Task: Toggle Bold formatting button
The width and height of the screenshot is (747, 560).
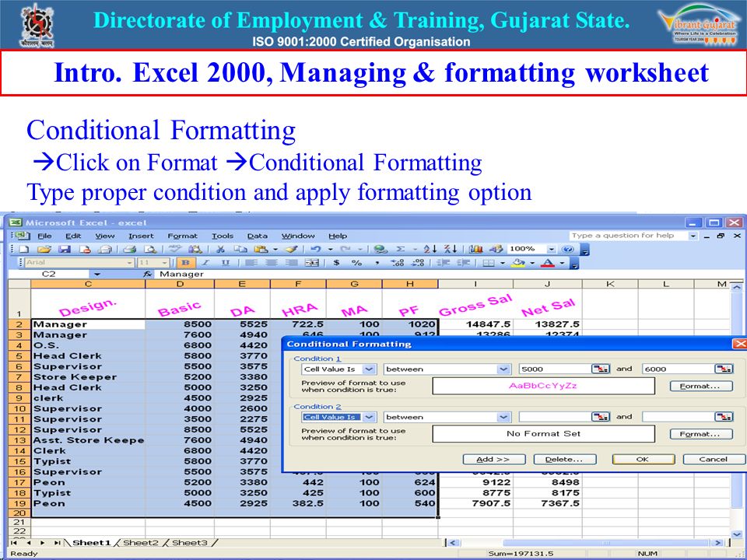Action: point(185,263)
